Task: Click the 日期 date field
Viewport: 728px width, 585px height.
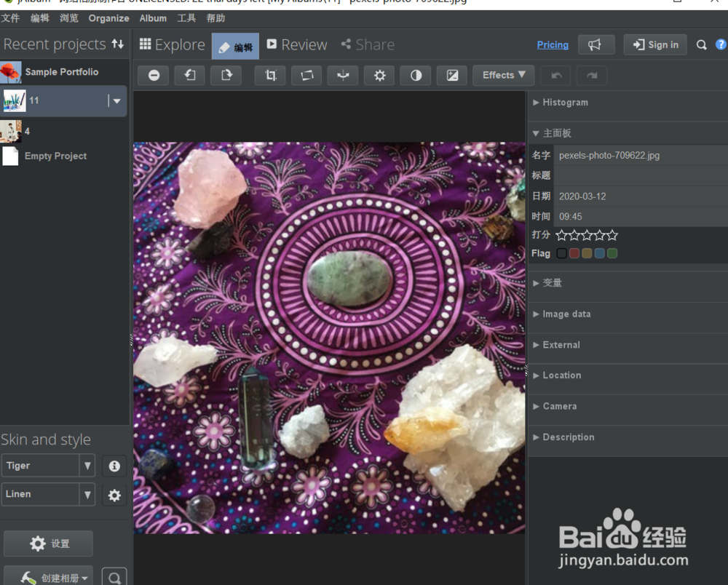Action: coord(641,196)
